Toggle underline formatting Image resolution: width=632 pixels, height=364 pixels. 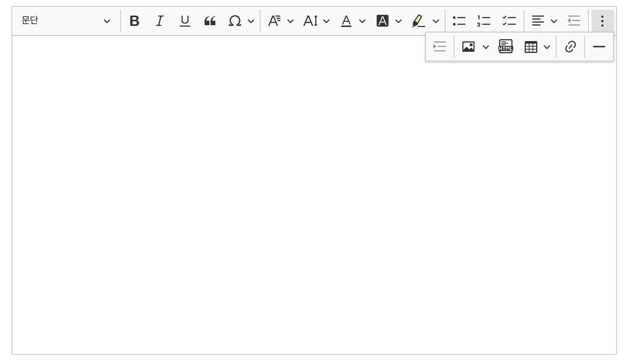pyautogui.click(x=185, y=21)
